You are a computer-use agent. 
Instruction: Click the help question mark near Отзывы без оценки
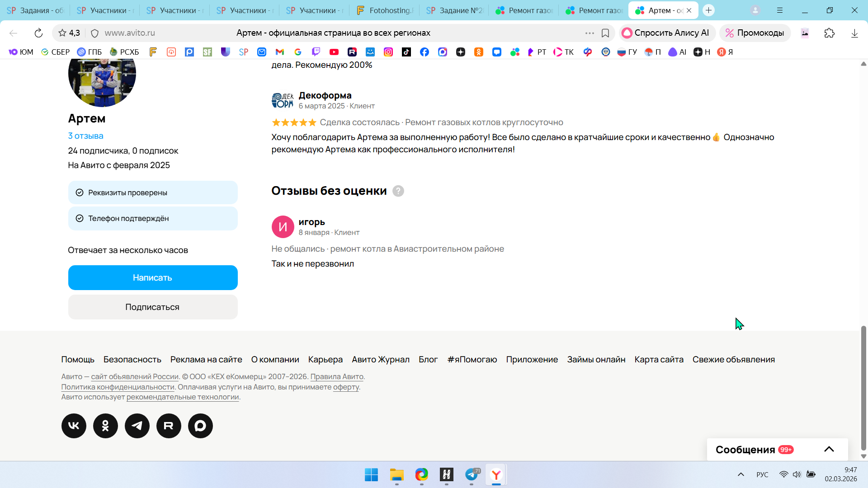point(398,191)
